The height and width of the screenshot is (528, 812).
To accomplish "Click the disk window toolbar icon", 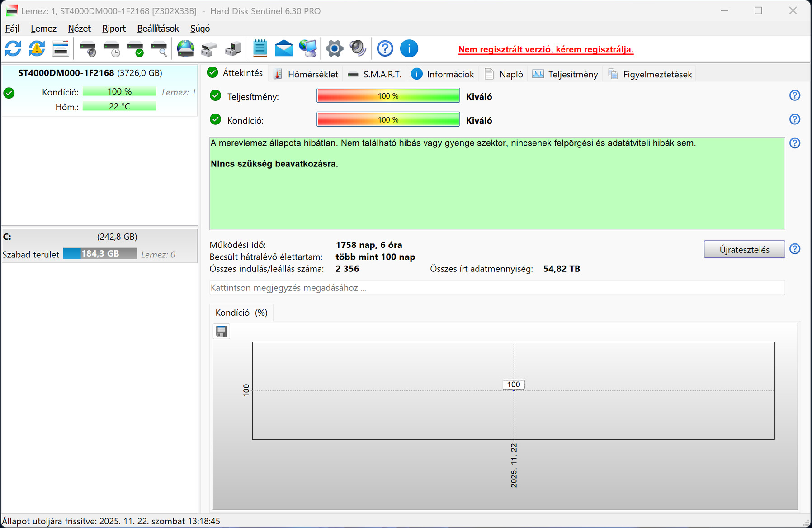I will coord(61,48).
